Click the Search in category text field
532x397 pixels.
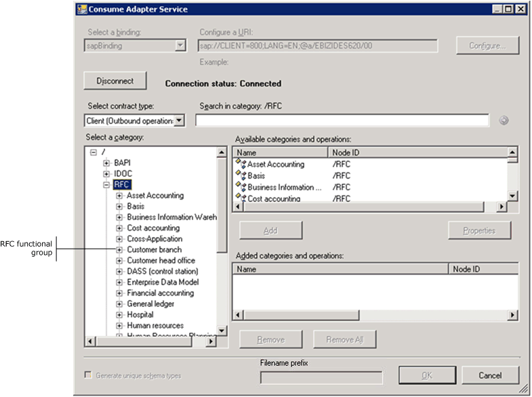pyautogui.click(x=342, y=121)
